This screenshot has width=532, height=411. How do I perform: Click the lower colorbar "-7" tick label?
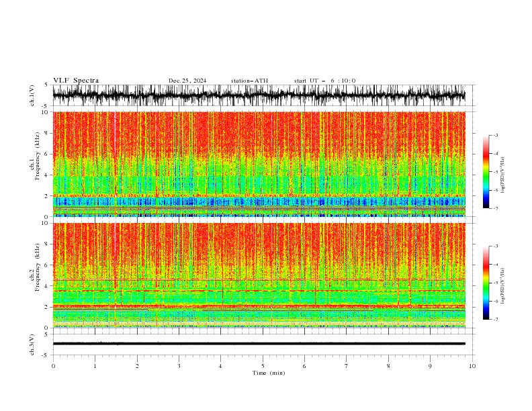point(495,319)
